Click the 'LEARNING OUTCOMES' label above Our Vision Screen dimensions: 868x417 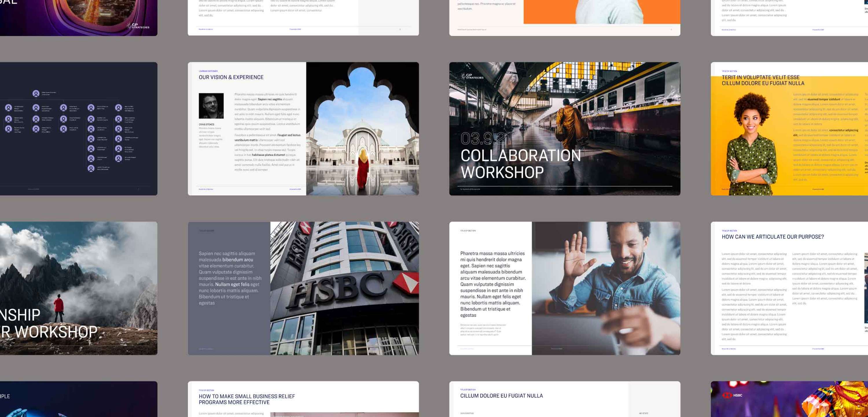[x=208, y=71]
